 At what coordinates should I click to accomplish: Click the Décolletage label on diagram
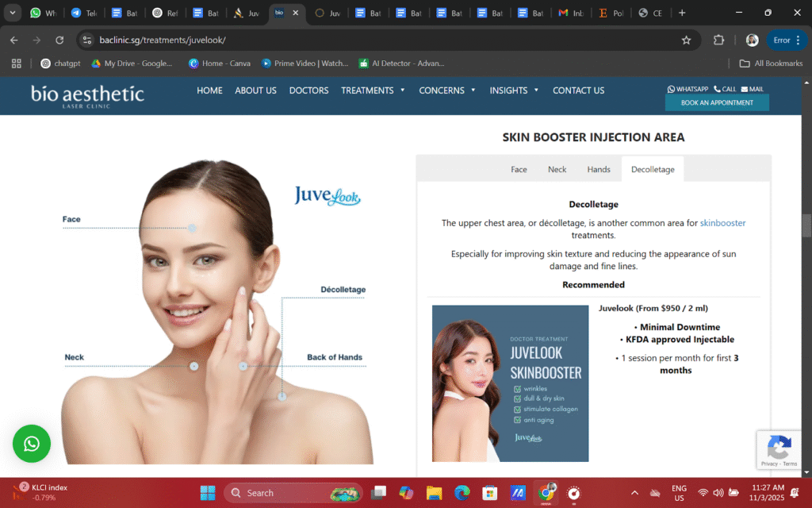point(343,289)
